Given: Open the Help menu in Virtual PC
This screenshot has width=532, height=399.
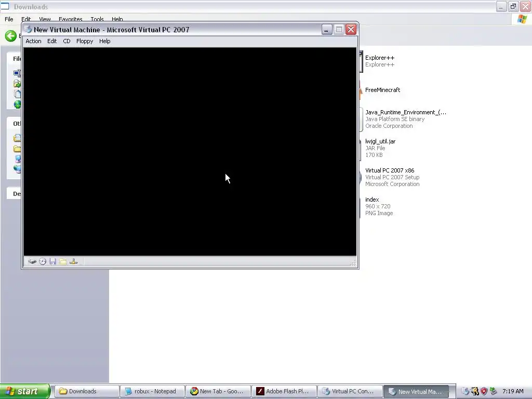Looking at the screenshot, I should [x=104, y=41].
